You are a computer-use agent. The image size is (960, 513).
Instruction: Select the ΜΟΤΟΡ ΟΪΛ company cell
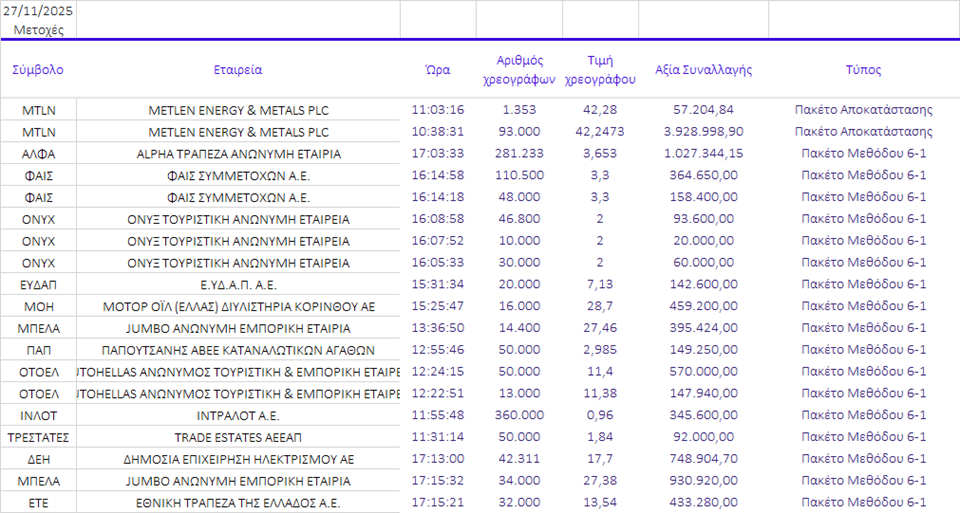coord(238,307)
